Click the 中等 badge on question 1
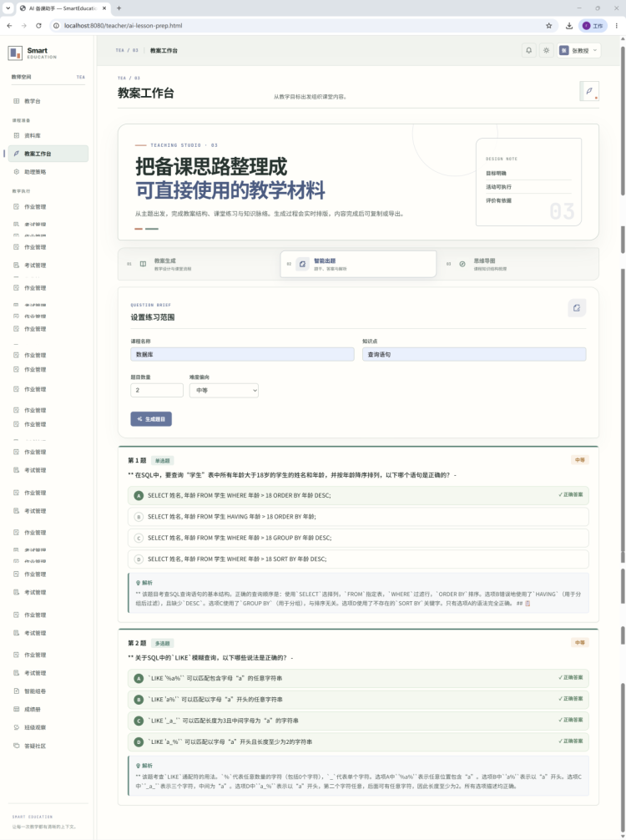Screen dimensions: 626x840 579,459
